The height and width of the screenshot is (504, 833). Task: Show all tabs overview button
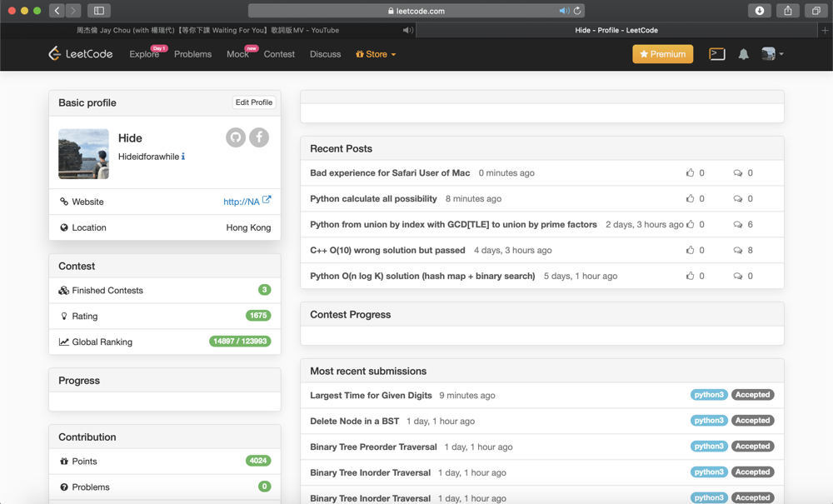tap(816, 11)
